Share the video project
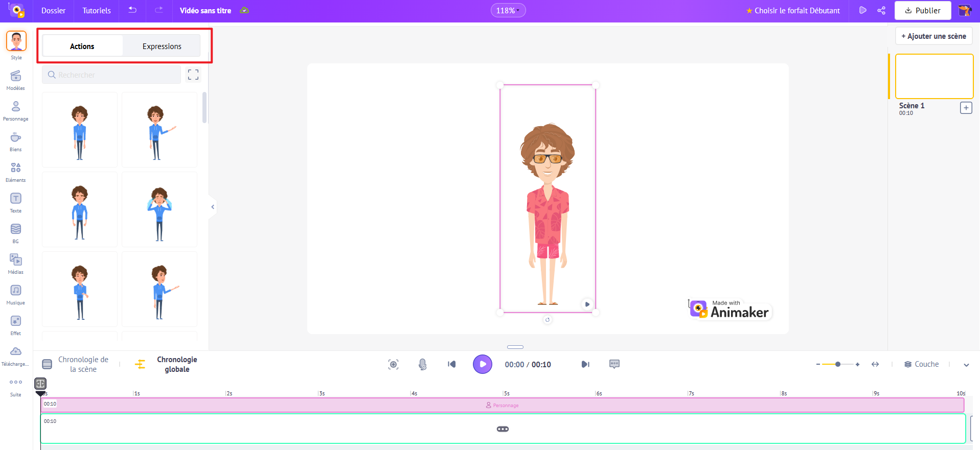Screen dimensions: 980x450 click(x=881, y=10)
